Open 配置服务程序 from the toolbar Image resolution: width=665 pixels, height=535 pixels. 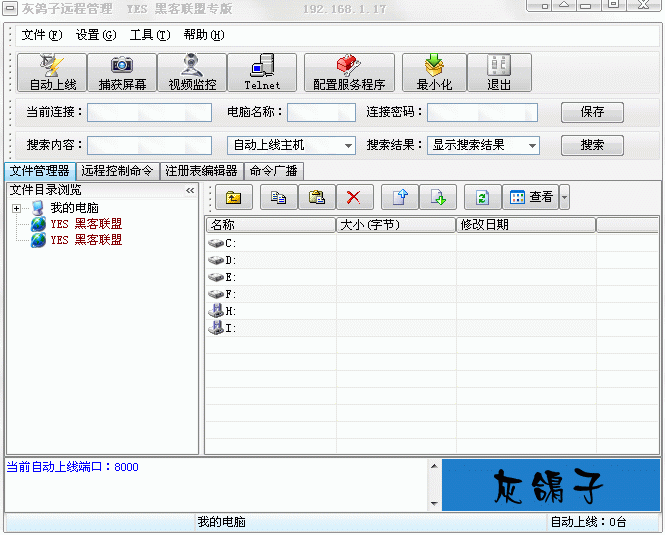(348, 73)
